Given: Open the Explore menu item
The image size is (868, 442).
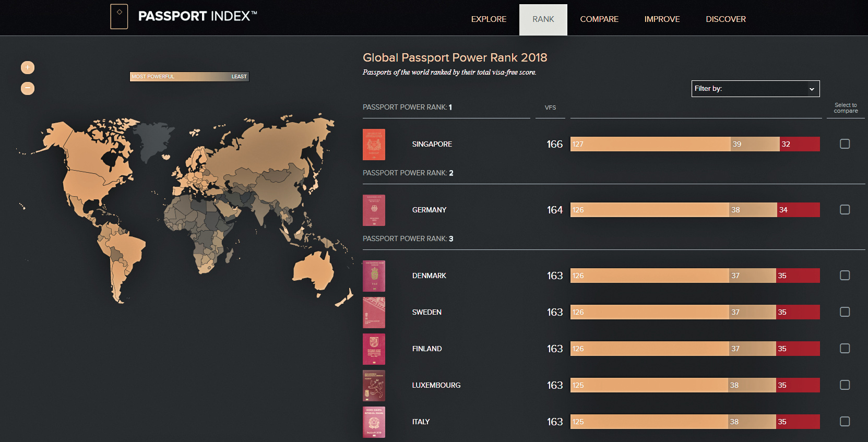Looking at the screenshot, I should (x=489, y=19).
